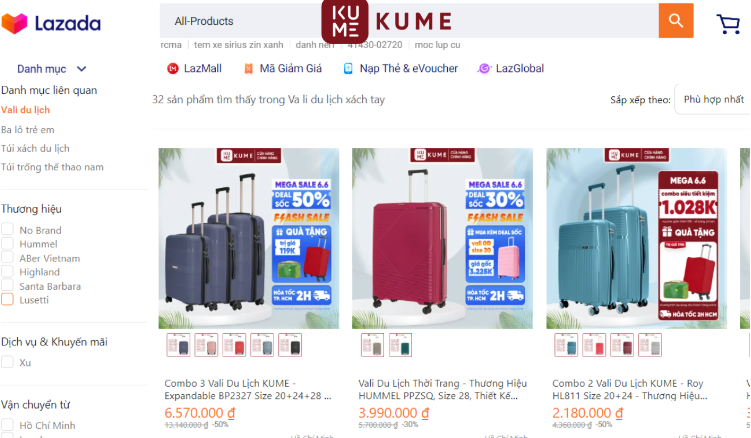
Task: Open the shopping cart icon
Action: click(728, 23)
